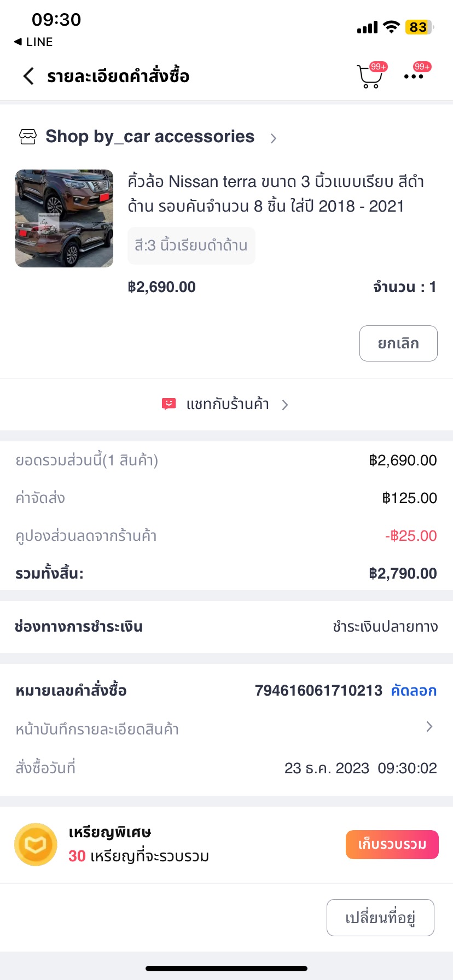Return to LINE app via status bar
The height and width of the screenshot is (980, 453).
click(34, 42)
